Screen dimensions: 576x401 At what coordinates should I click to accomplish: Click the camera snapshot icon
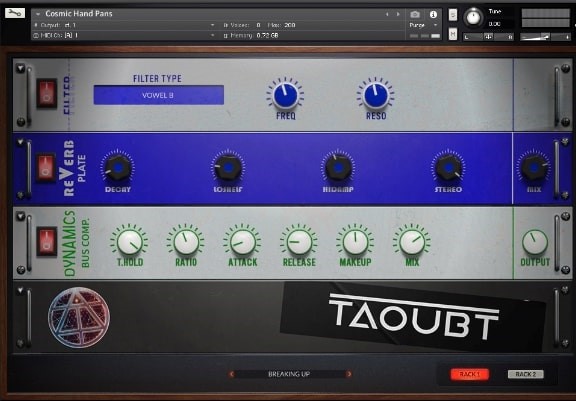point(415,14)
